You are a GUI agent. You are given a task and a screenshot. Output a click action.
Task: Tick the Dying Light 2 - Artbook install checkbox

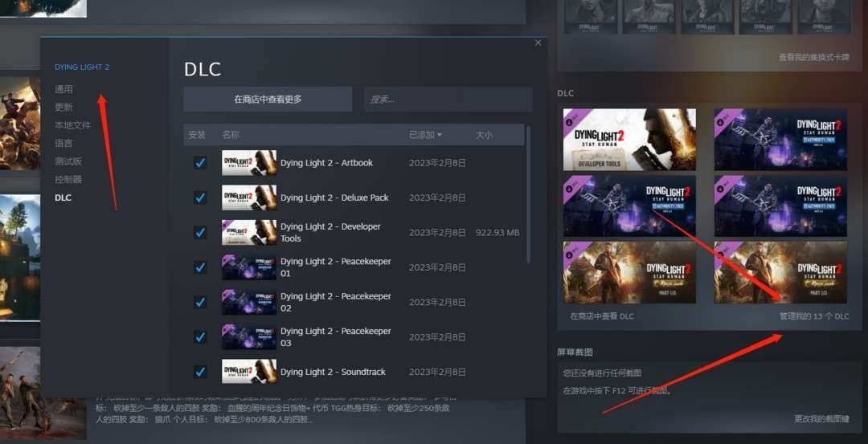click(x=200, y=163)
